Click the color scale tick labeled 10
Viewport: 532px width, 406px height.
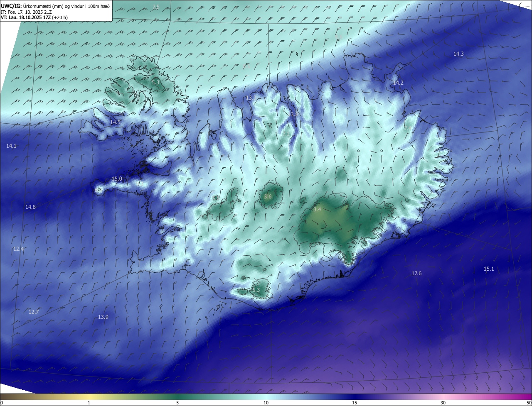point(266,403)
